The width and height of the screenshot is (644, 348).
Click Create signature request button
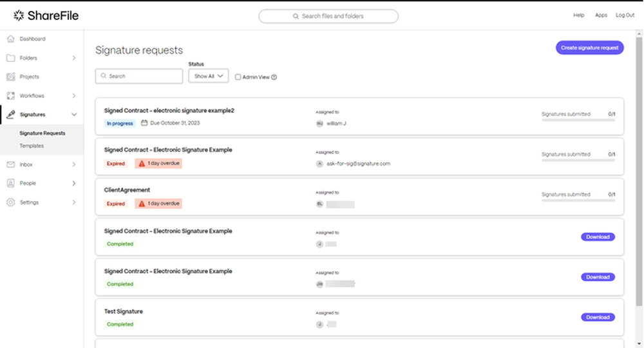(589, 48)
